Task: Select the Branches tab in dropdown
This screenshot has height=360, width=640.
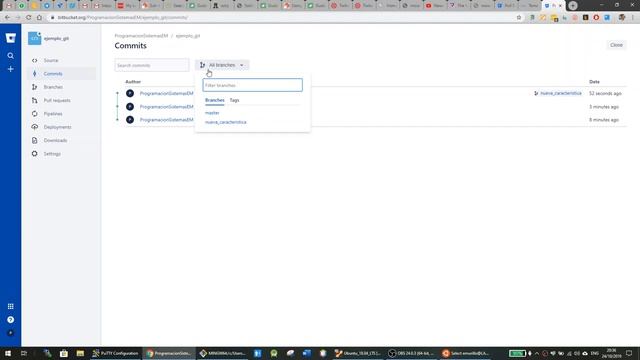Action: 215,100
